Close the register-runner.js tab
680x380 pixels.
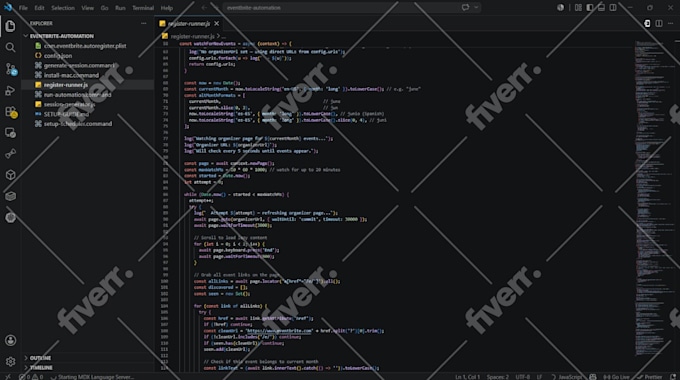216,23
